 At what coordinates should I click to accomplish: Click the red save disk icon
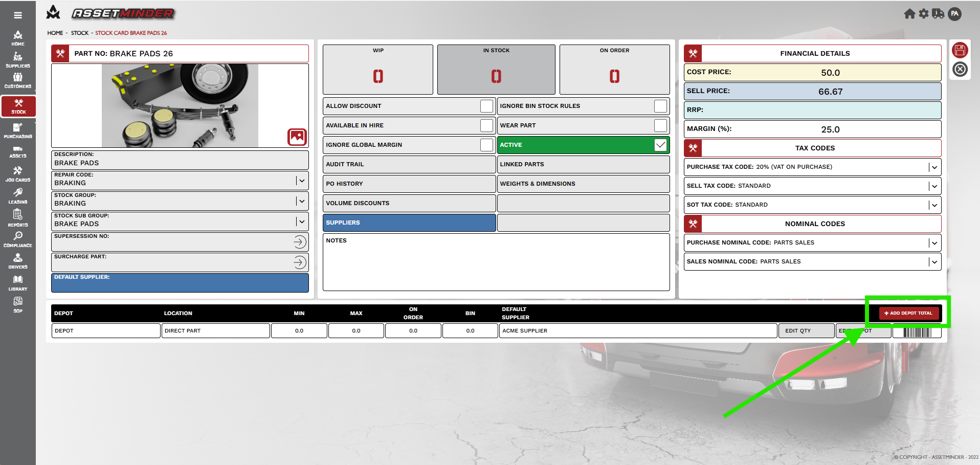[x=960, y=50]
